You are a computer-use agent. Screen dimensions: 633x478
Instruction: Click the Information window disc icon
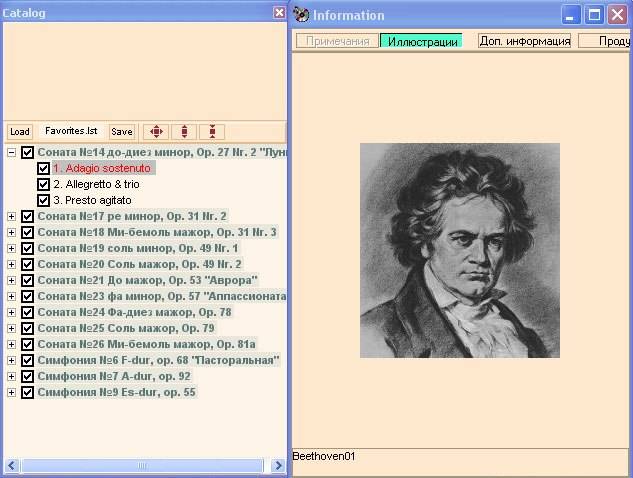coord(300,15)
